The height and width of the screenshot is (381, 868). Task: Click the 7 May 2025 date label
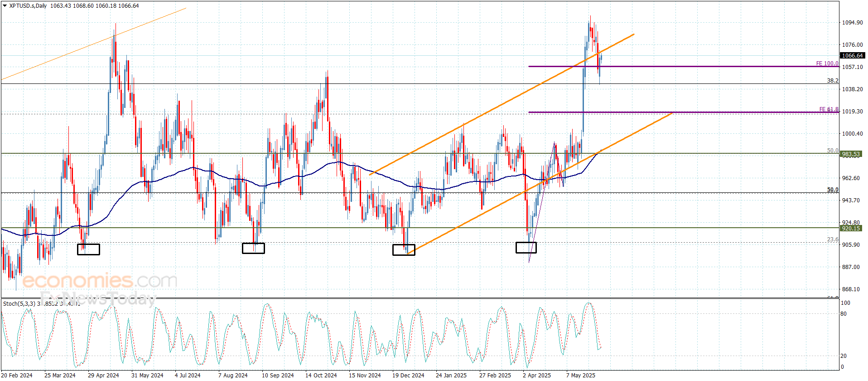pyautogui.click(x=581, y=376)
